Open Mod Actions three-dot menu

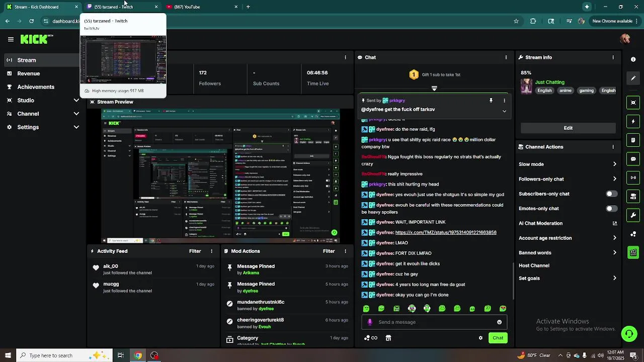(345, 251)
